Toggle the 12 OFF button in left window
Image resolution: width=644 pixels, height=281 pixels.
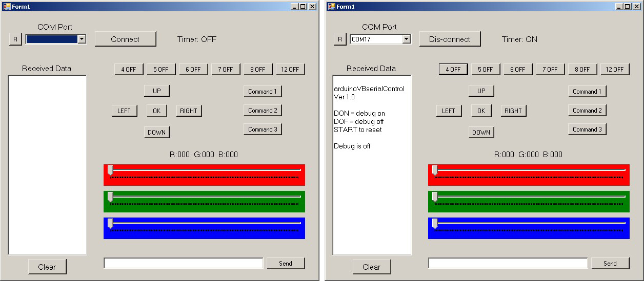pos(290,69)
